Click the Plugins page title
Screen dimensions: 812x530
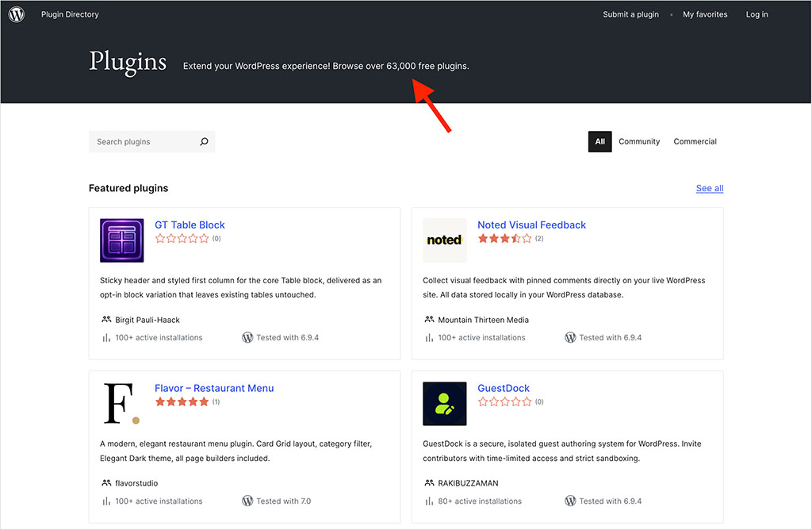pos(128,62)
